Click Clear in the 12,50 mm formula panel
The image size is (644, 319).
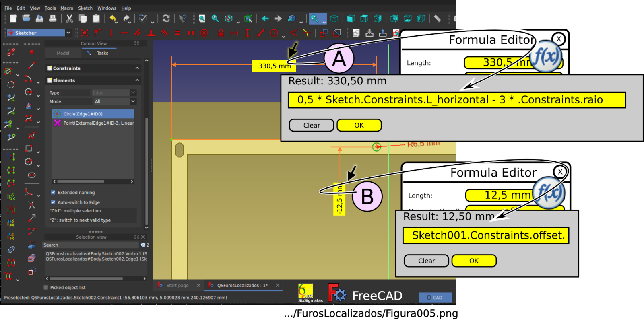pyautogui.click(x=427, y=261)
